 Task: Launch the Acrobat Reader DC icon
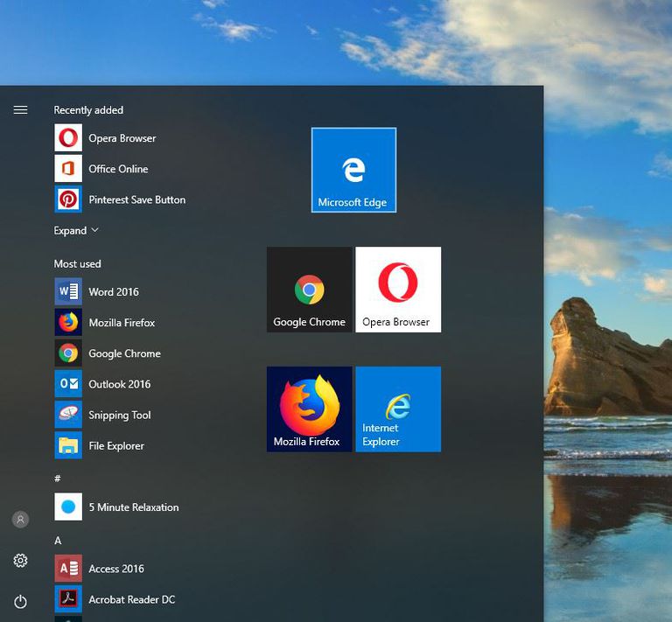tap(68, 600)
